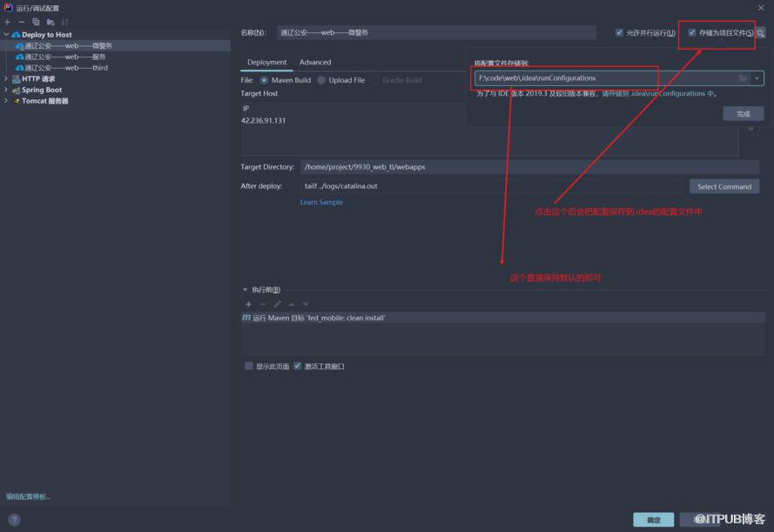Select the Upload File radio button

(x=321, y=80)
